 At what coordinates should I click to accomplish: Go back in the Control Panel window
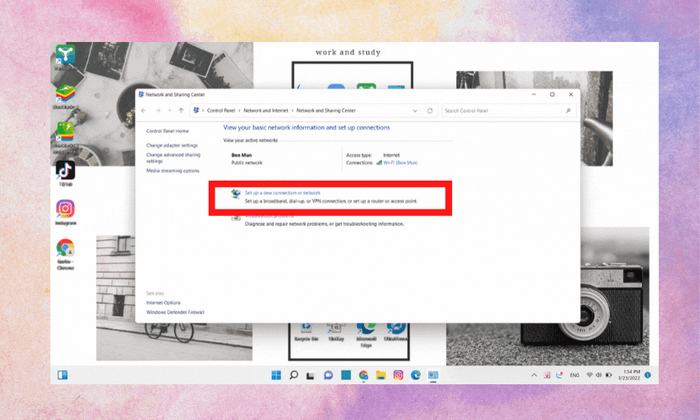(144, 111)
